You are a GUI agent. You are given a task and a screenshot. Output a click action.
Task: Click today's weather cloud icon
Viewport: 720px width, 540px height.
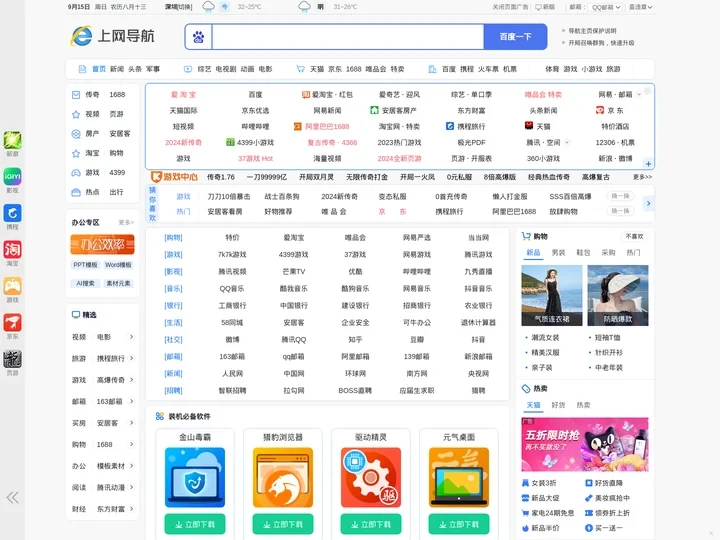tap(208, 6)
